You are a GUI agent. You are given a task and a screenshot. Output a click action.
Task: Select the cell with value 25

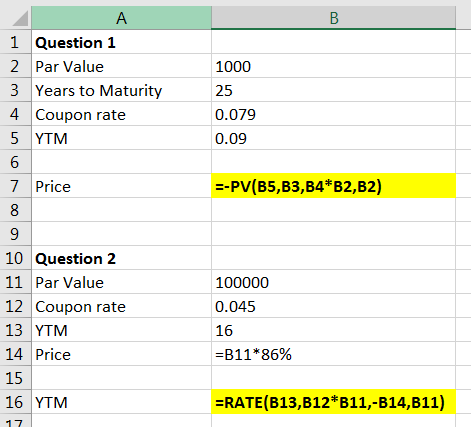pyautogui.click(x=333, y=90)
